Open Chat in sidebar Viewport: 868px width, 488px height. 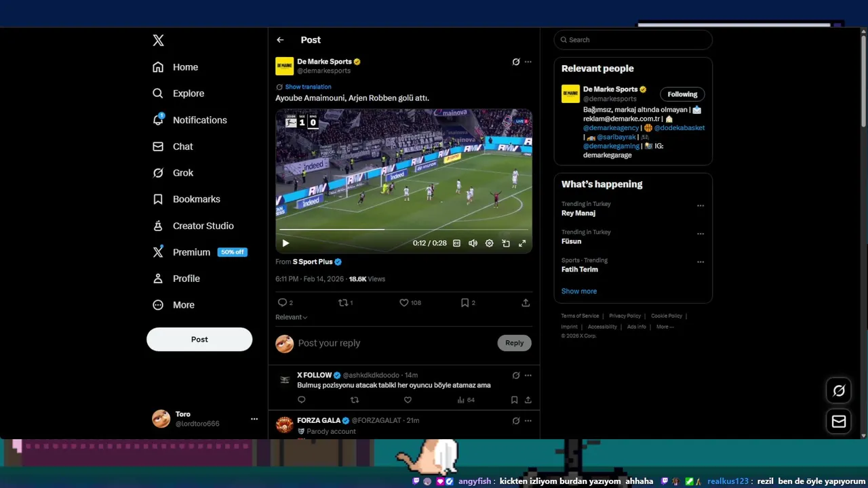click(173, 146)
